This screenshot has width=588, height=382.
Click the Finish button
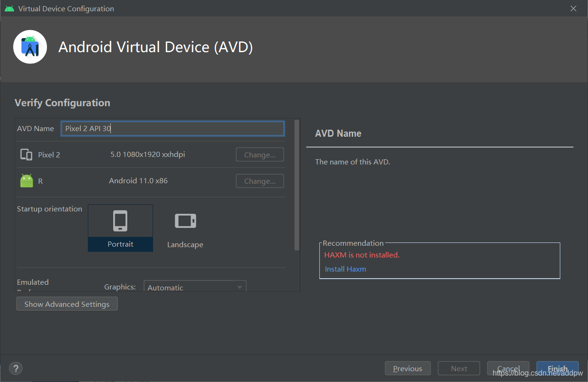pyautogui.click(x=557, y=368)
